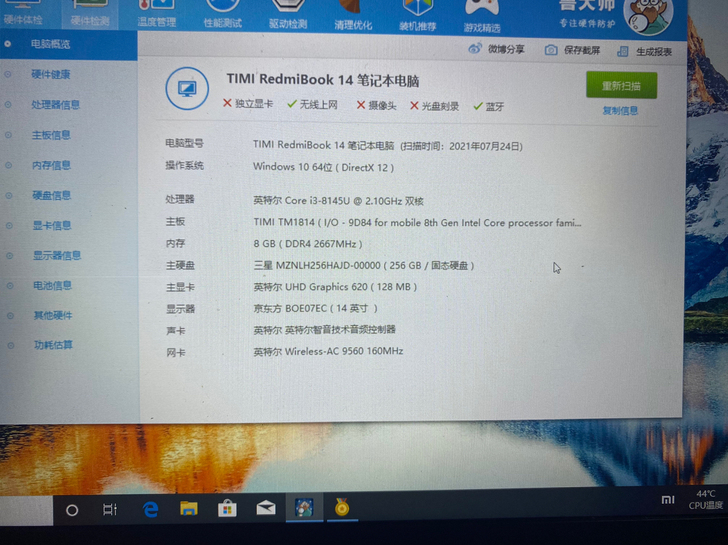The width and height of the screenshot is (728, 545).
Task: Click the gold medal taskbar icon
Action: pos(342,507)
